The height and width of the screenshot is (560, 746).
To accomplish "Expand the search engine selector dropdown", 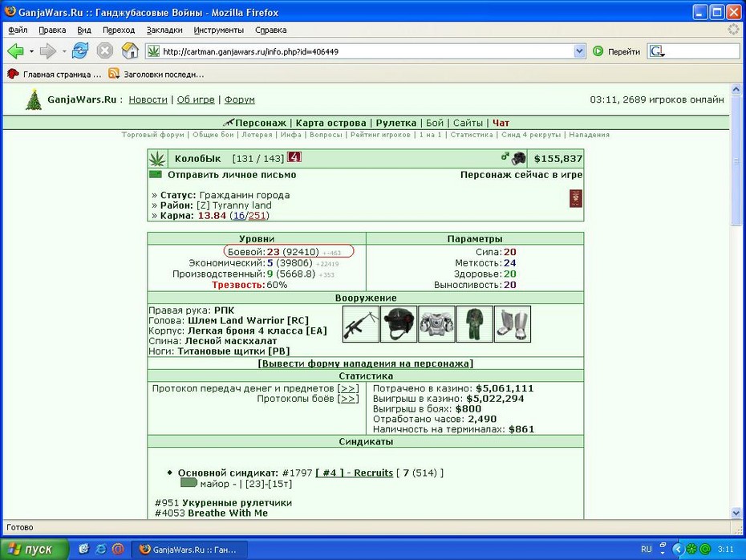I will [x=657, y=51].
